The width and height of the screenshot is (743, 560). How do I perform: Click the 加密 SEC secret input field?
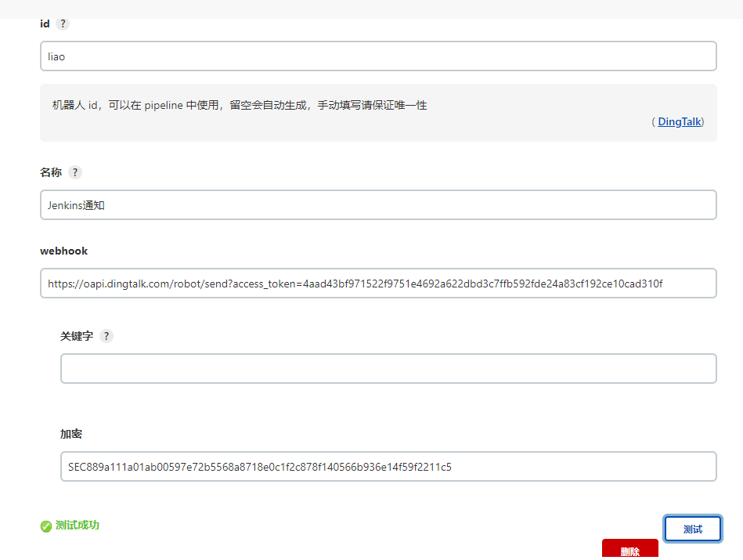pyautogui.click(x=388, y=467)
